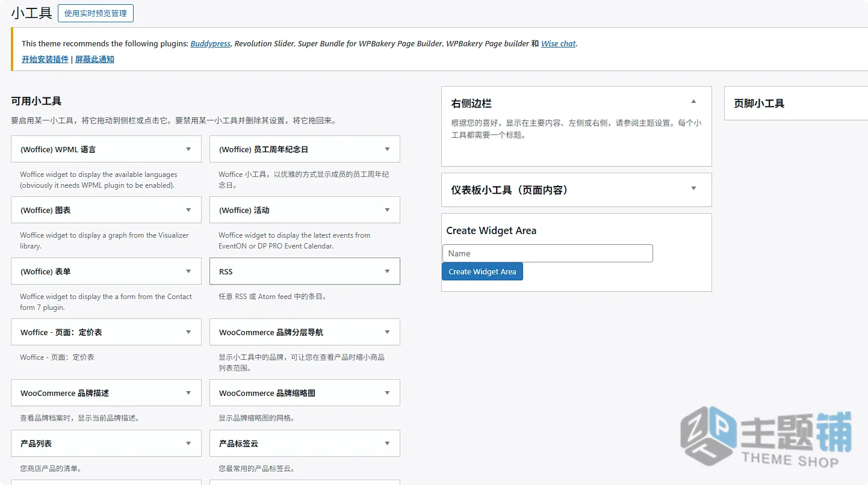Image resolution: width=868 pixels, height=485 pixels.
Task: Select the (Woffice) 表单 widget title
Action: [46, 271]
